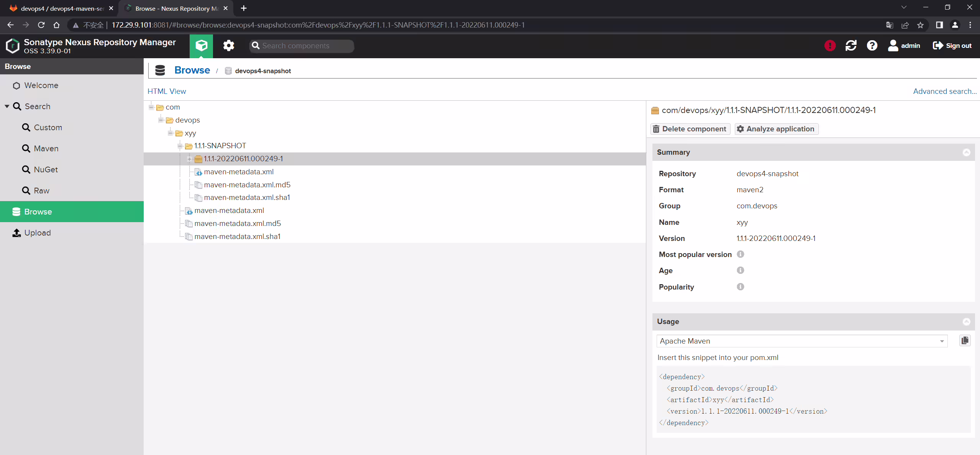
Task: Focus the Search components field
Action: pyautogui.click(x=302, y=46)
